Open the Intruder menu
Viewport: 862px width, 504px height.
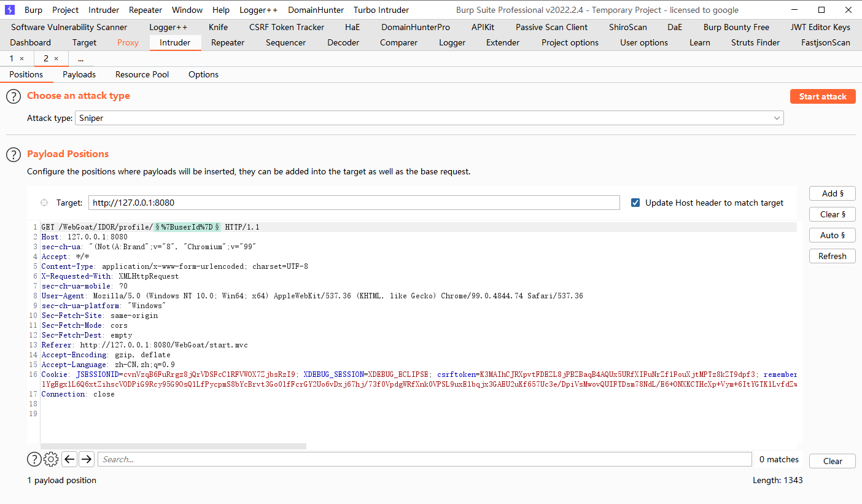(104, 10)
